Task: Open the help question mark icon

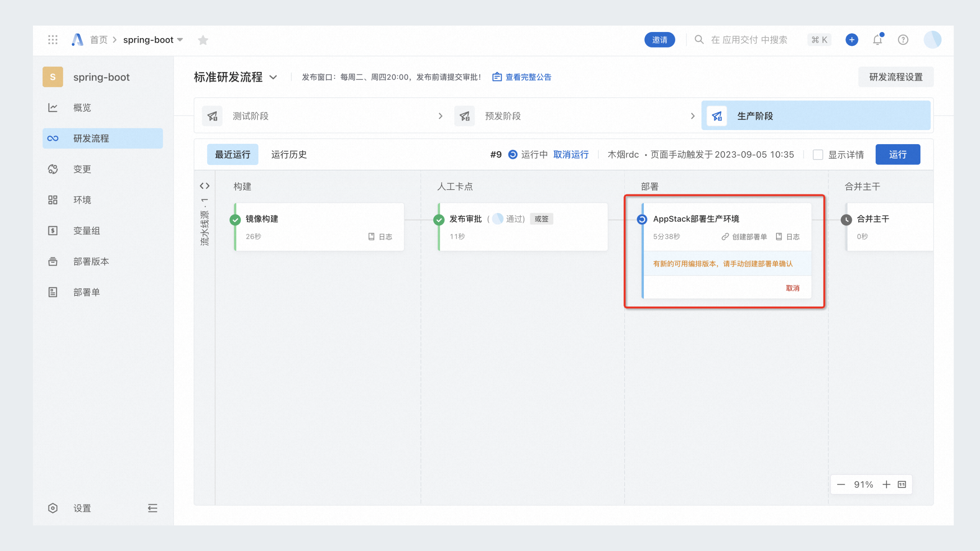Action: [x=903, y=40]
